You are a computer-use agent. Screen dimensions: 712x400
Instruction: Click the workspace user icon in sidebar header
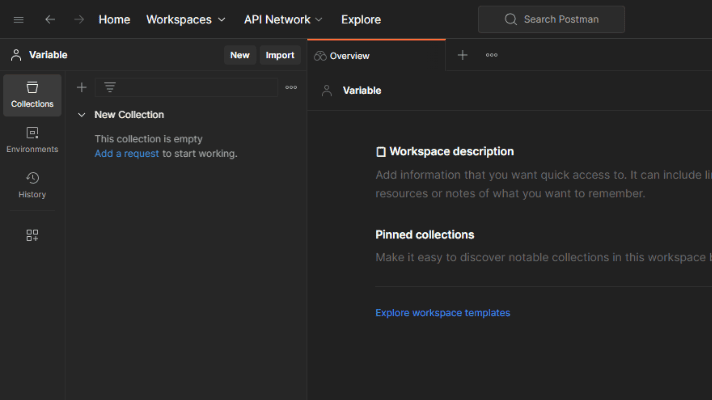pos(16,55)
